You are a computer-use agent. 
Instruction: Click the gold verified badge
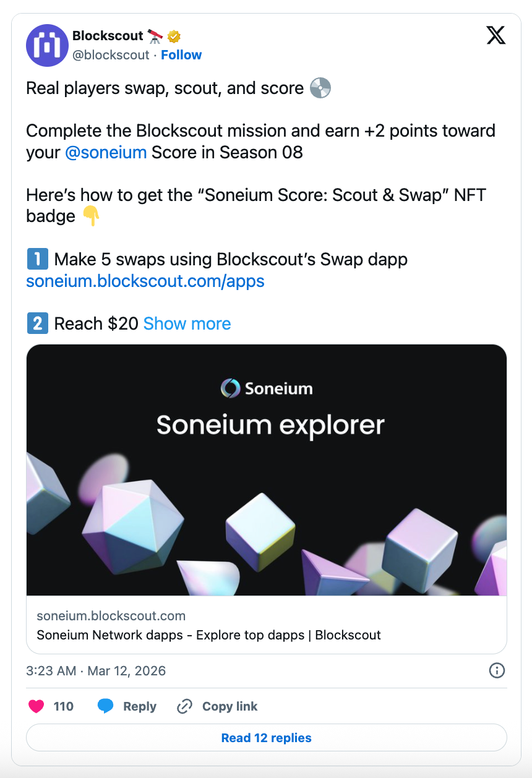click(x=174, y=36)
